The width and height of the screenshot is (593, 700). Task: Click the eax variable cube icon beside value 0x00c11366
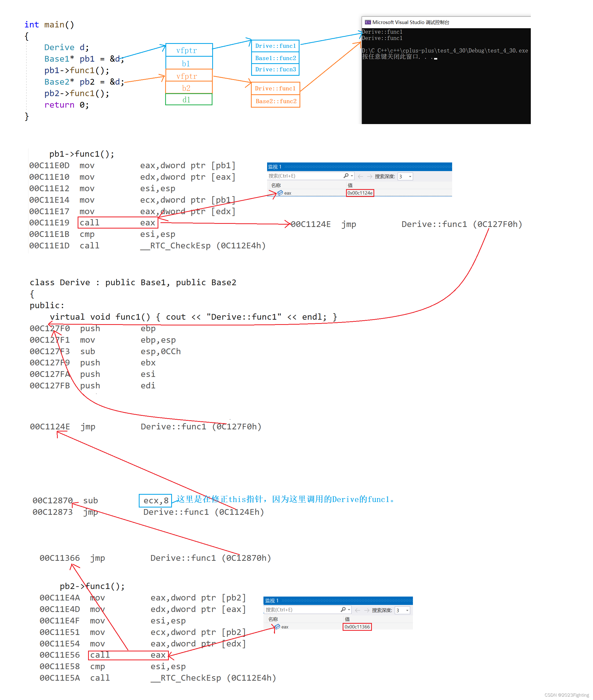pyautogui.click(x=277, y=626)
